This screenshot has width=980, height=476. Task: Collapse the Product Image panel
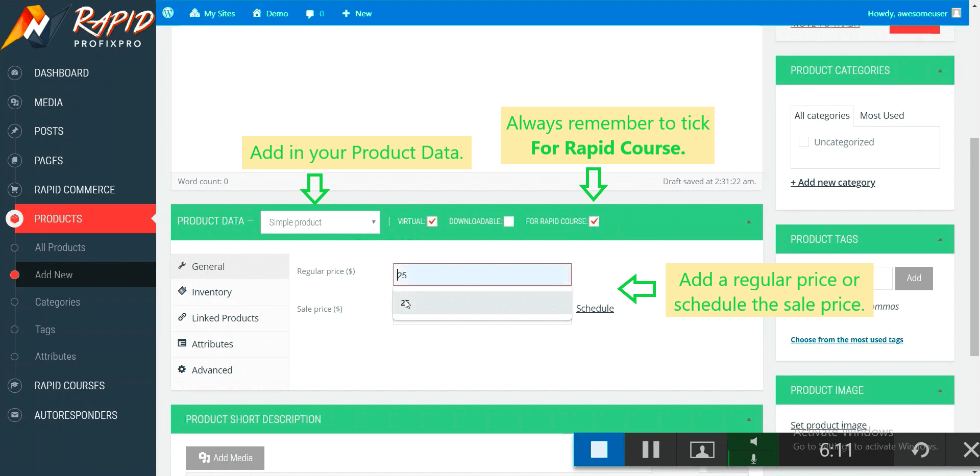[940, 391]
